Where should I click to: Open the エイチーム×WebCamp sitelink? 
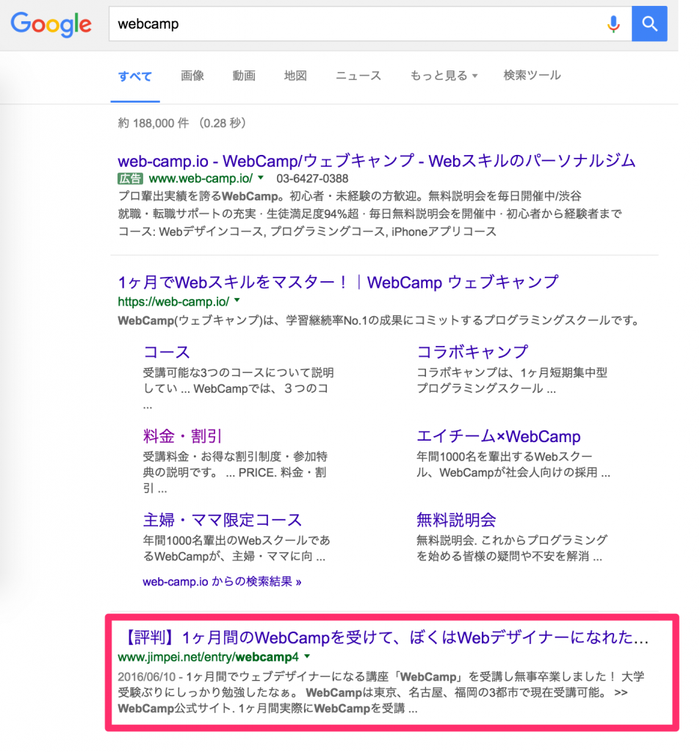(499, 436)
